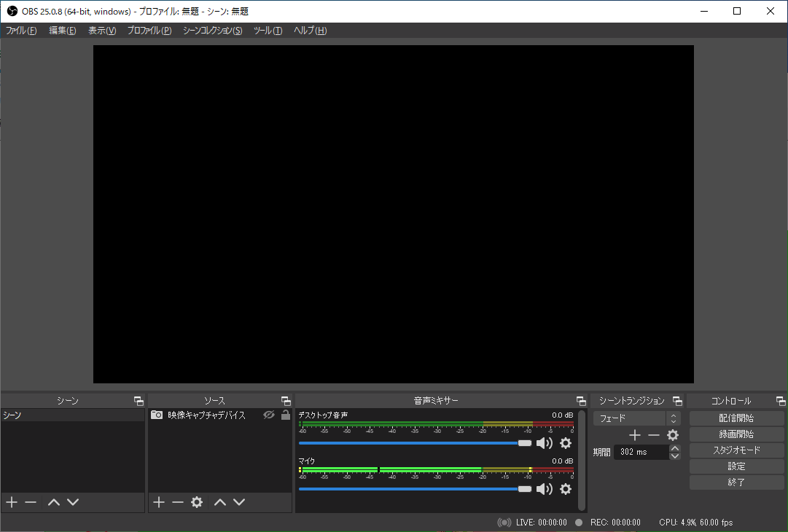Open the ツール(T) menu
The width and height of the screenshot is (788, 532).
pyautogui.click(x=268, y=31)
